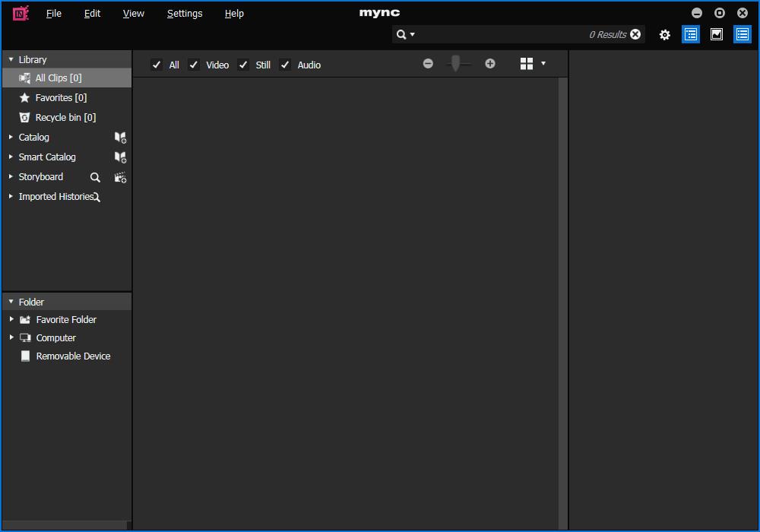Expand the Smart Catalog node
760x532 pixels.
pos(11,157)
